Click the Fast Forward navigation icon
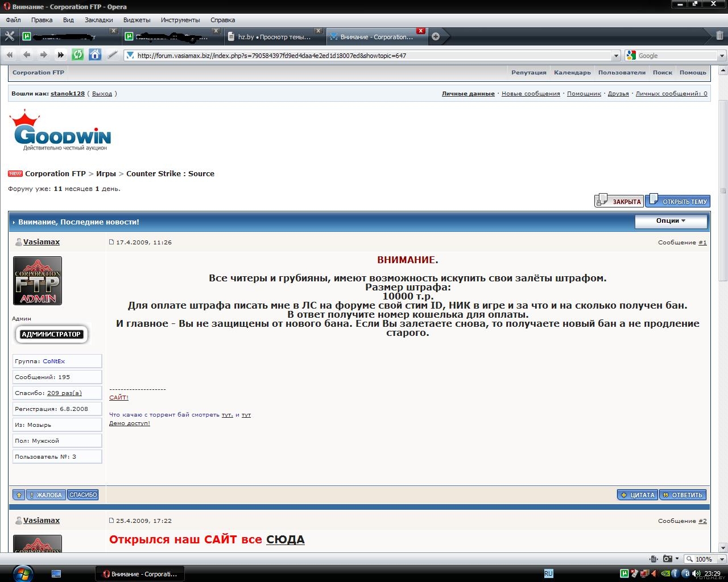The width and height of the screenshot is (728, 582). point(60,55)
